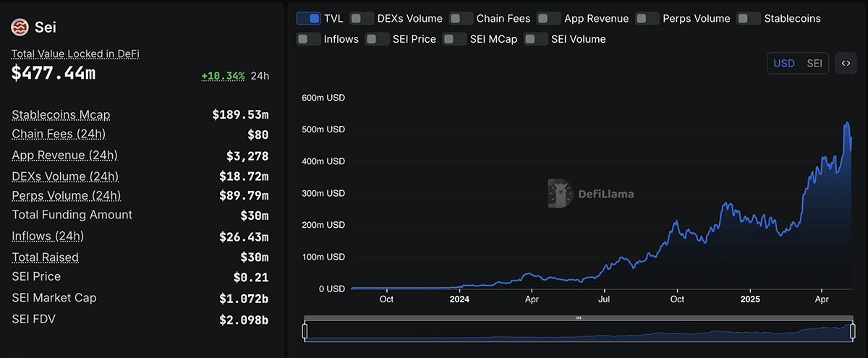Click the SEI FDV label
Image resolution: width=868 pixels, height=358 pixels.
34,319
